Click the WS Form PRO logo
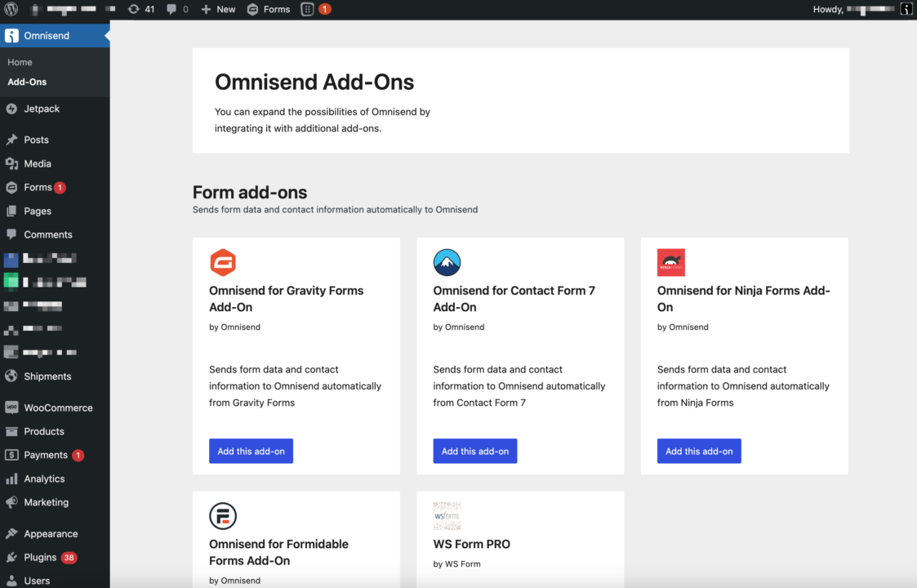917x588 pixels. (447, 515)
